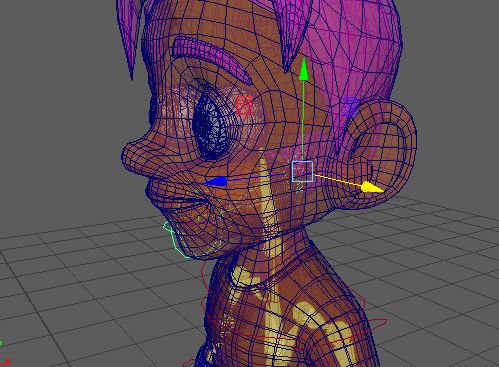Click the character's eyeball wireframe mesh
The image size is (499, 367).
pyautogui.click(x=211, y=127)
